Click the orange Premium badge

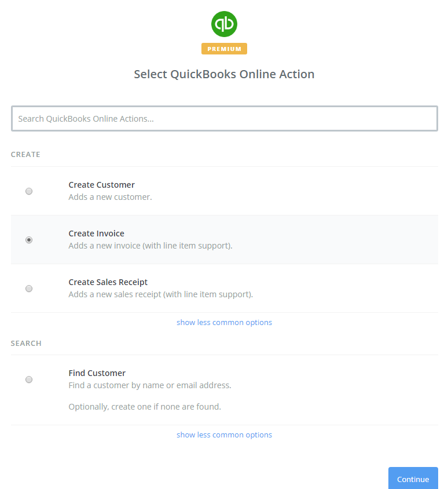(224, 49)
